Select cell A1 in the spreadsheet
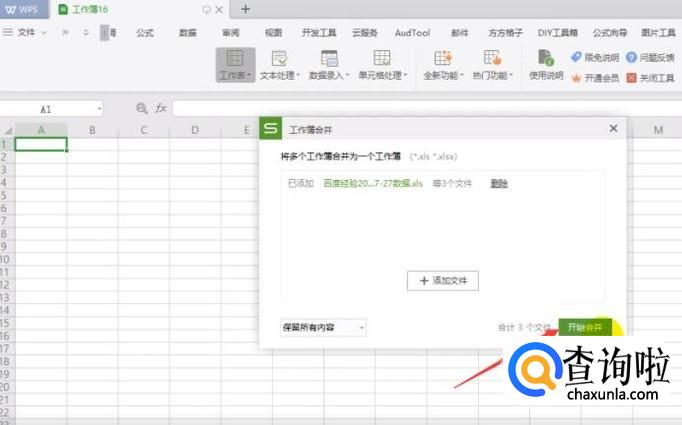Screen dimensions: 682x425 pos(41,144)
